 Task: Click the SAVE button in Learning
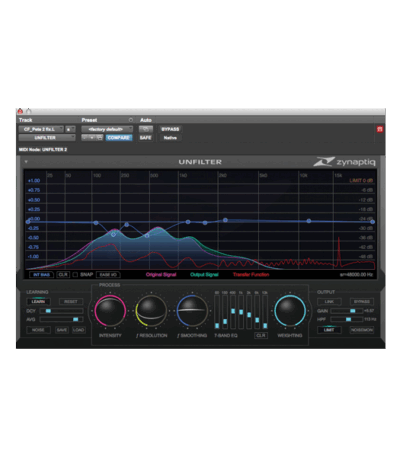point(62,330)
